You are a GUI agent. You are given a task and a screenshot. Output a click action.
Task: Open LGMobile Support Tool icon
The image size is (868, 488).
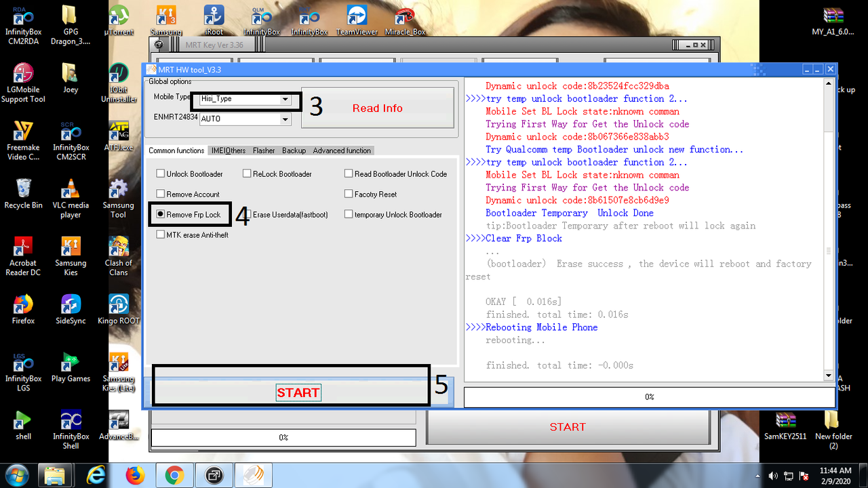point(23,83)
